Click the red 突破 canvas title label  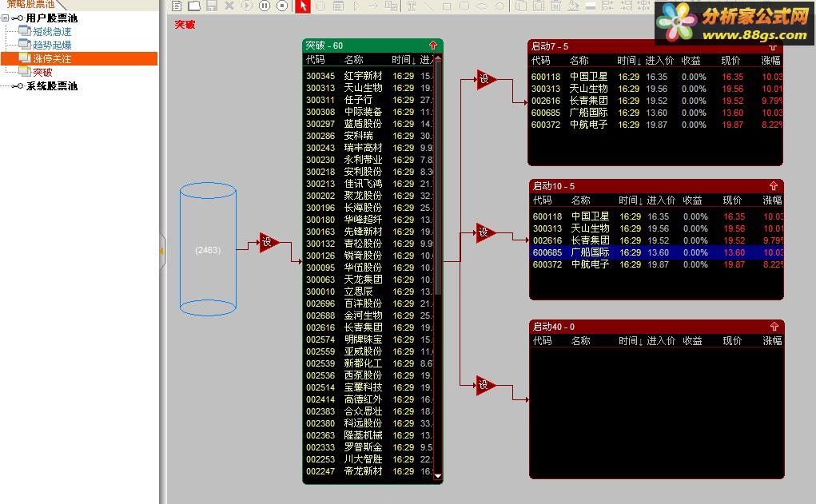point(185,25)
